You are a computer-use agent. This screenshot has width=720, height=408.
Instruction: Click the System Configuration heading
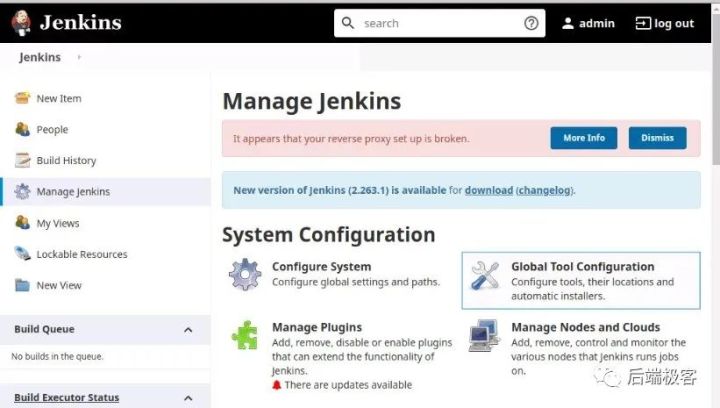tap(329, 235)
